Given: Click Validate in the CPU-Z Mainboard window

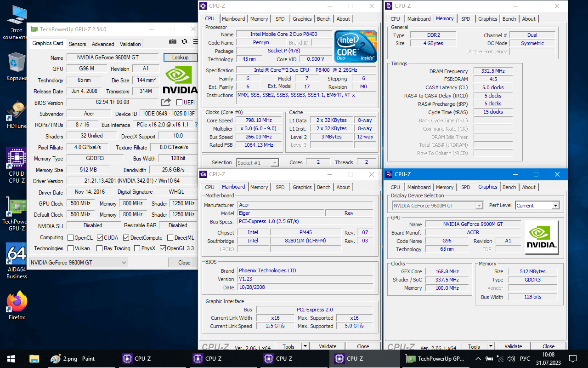Looking at the screenshot, I should click(x=328, y=346).
